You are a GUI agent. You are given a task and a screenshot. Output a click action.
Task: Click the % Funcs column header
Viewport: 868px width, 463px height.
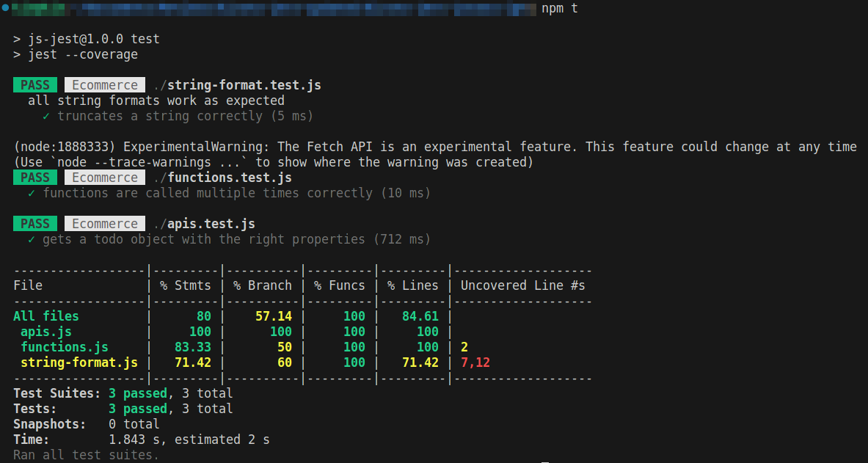pos(339,285)
